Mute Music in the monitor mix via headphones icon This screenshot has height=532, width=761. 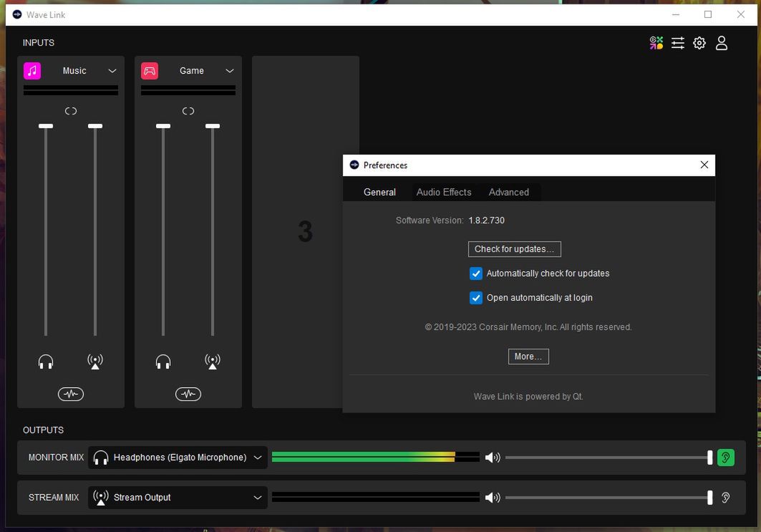pos(46,362)
